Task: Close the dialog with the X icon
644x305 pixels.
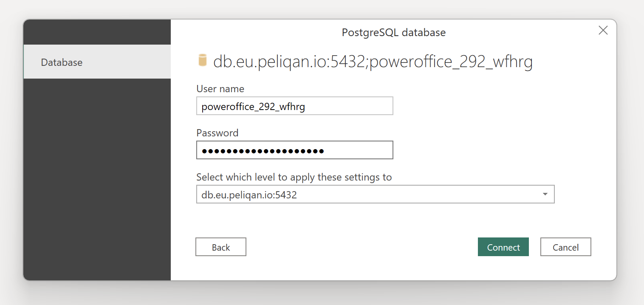Action: 603,30
